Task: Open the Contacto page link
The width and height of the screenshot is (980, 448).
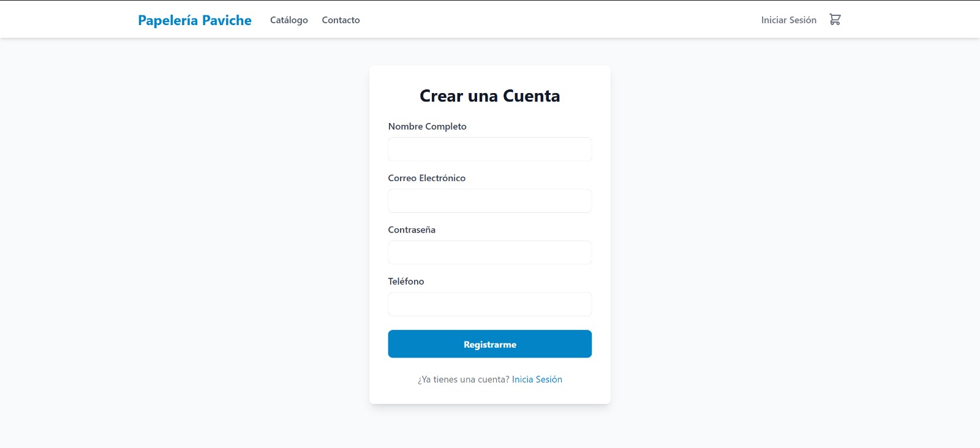Action: (x=341, y=20)
